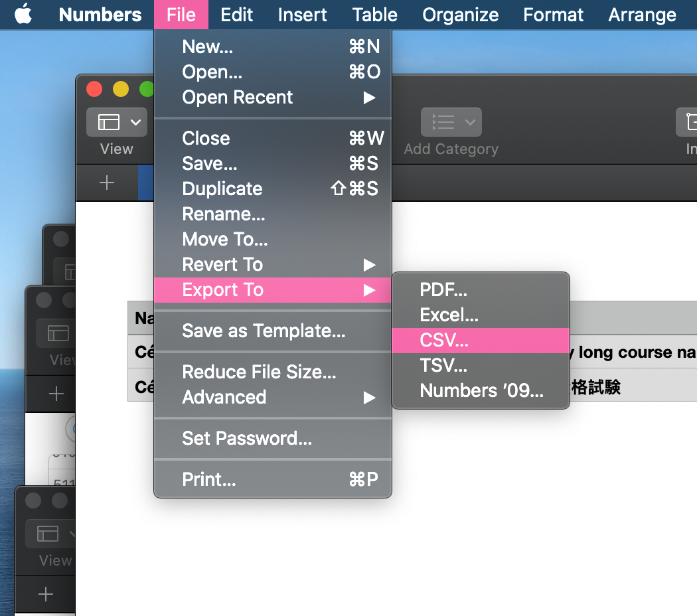Click the table cell with Japanese text 格試験
The height and width of the screenshot is (616, 697).
click(x=633, y=386)
